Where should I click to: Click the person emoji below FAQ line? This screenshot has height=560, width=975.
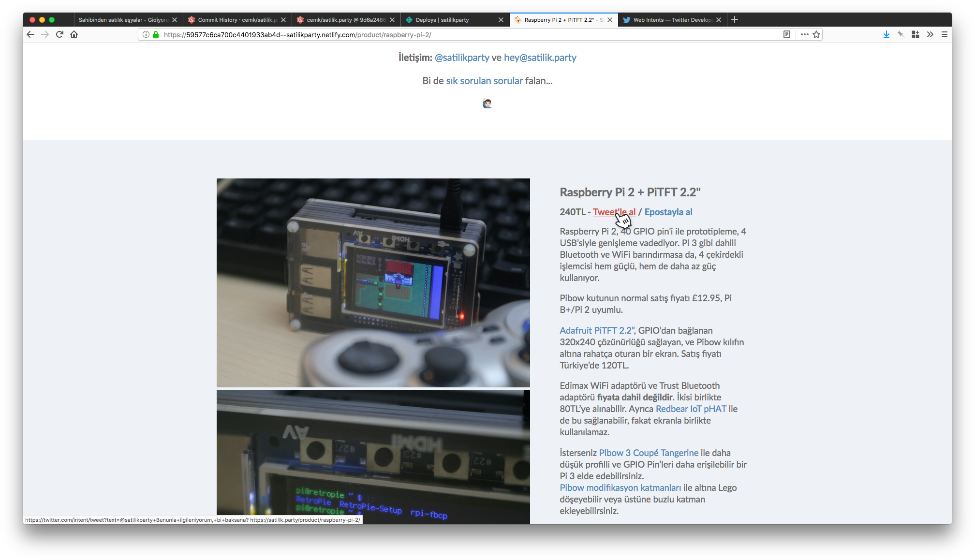487,103
